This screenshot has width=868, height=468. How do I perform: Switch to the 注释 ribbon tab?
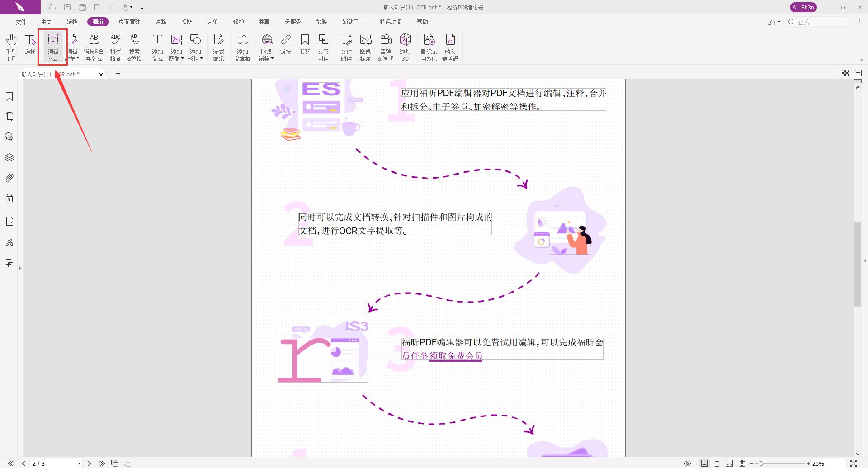click(x=160, y=21)
